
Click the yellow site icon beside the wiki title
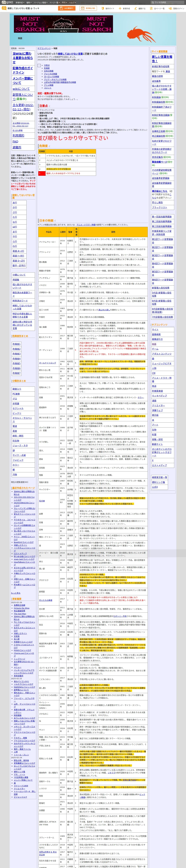4,8
